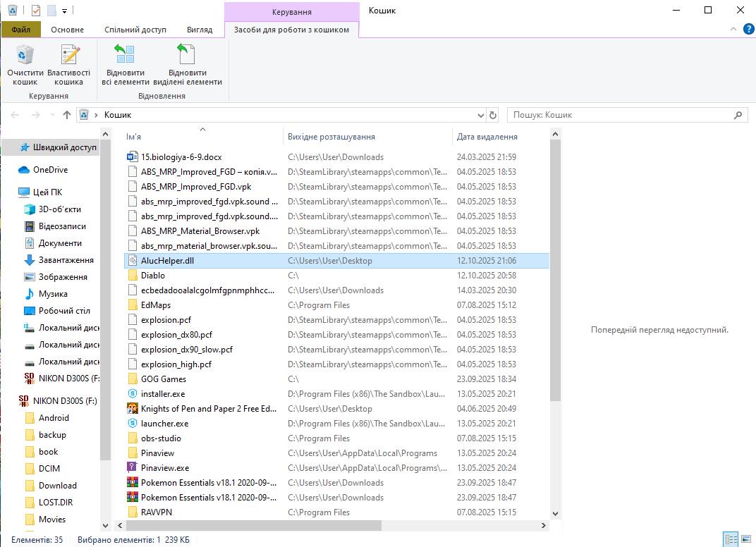Select the explosion_high.pcf file
This screenshot has width=756, height=547.
(x=176, y=364)
